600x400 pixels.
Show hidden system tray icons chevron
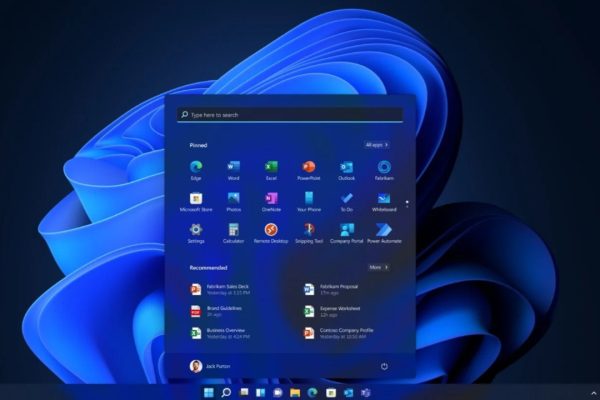pos(594,393)
